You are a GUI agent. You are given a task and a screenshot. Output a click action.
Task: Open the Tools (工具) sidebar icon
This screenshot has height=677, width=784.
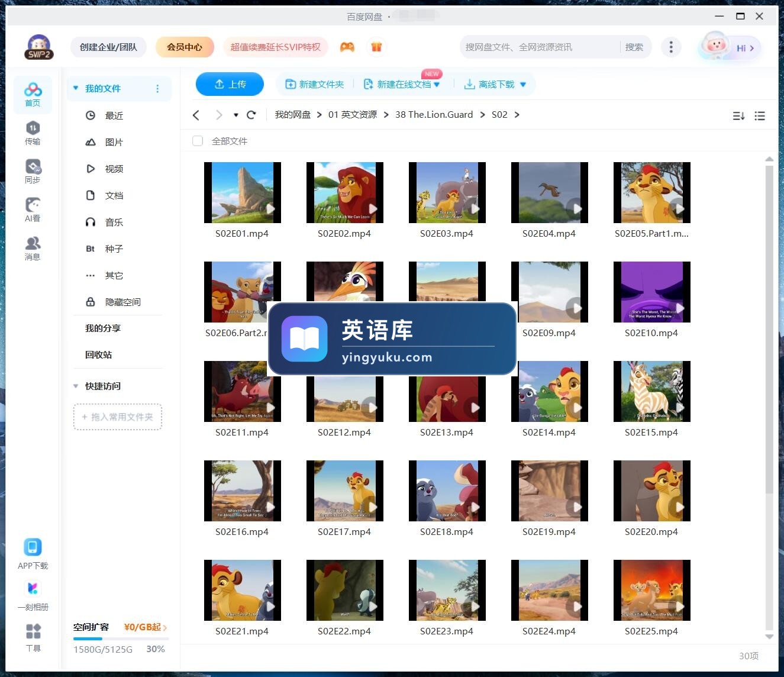tap(33, 637)
